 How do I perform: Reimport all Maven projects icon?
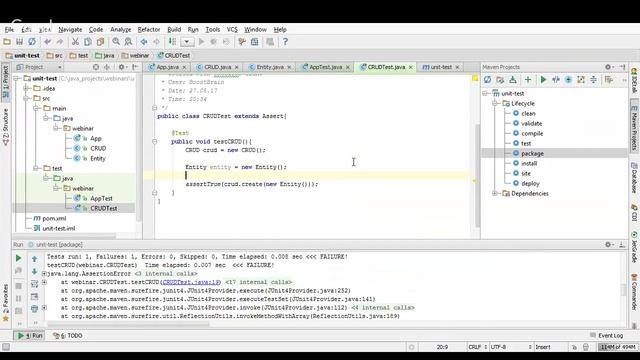[x=487, y=80]
